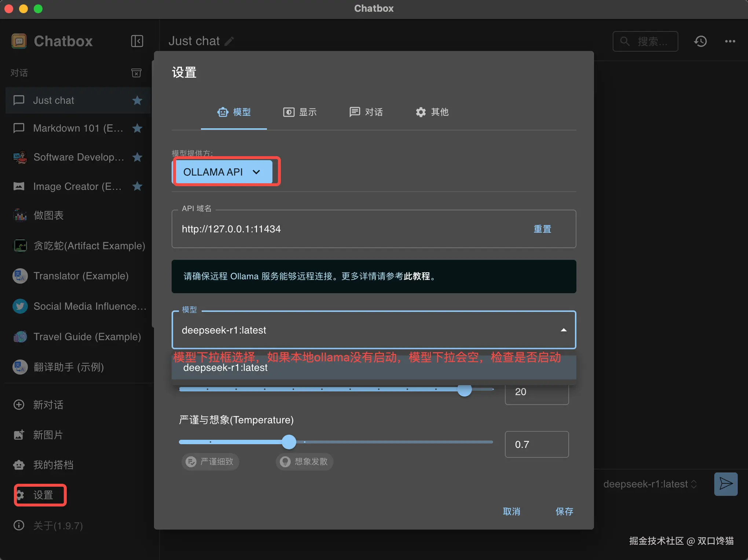The height and width of the screenshot is (560, 748).
Task: Collapse the 模型 deepseek-r1 dropdown
Action: (563, 330)
